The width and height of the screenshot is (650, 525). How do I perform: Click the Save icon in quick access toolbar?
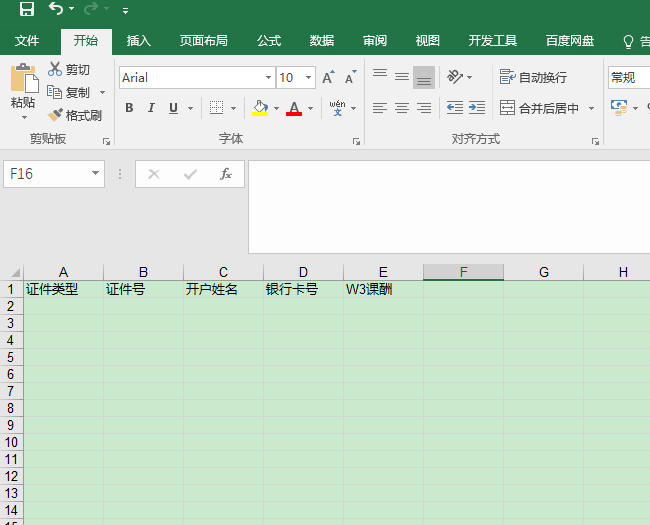tap(27, 9)
